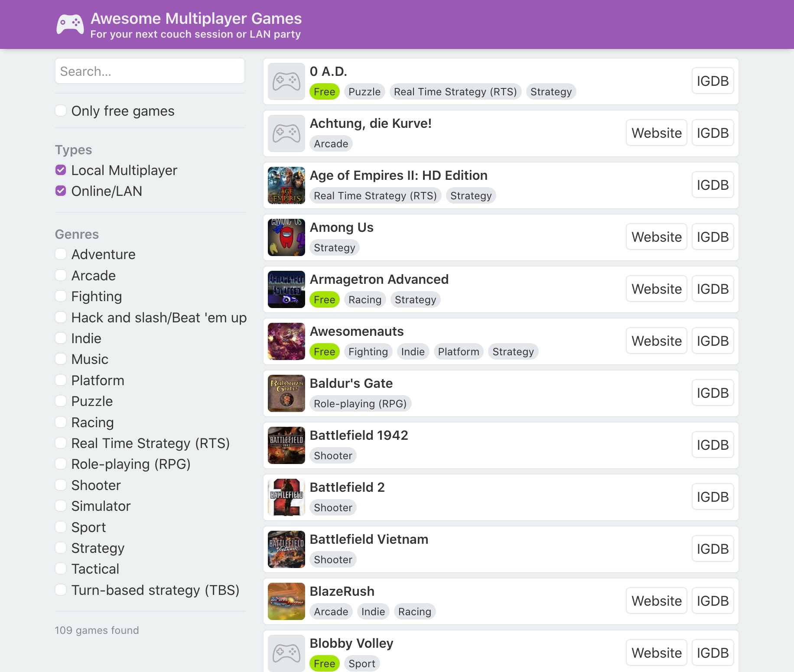Click the 0 A.D. placeholder gamepad thumbnail

(286, 81)
